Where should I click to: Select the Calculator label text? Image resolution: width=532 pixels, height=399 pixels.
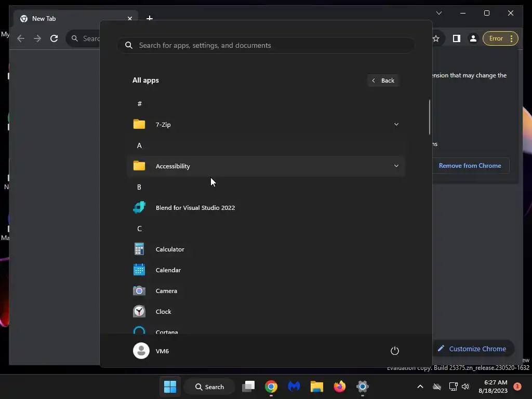170,249
